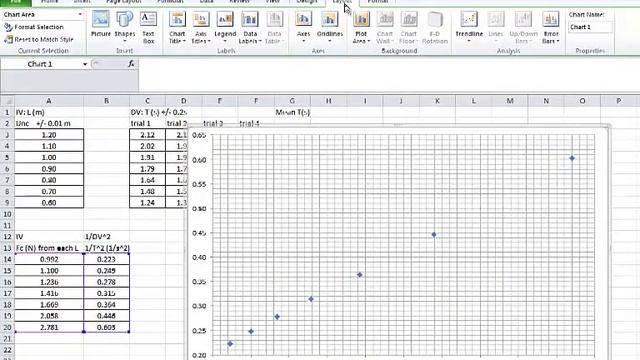Screen dimensions: 640x360
Task: Select cell with value 2.12
Action: 147,135
